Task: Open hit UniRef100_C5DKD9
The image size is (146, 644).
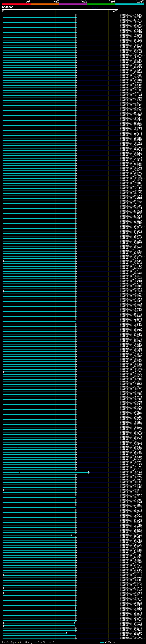Action: pos(131,474)
